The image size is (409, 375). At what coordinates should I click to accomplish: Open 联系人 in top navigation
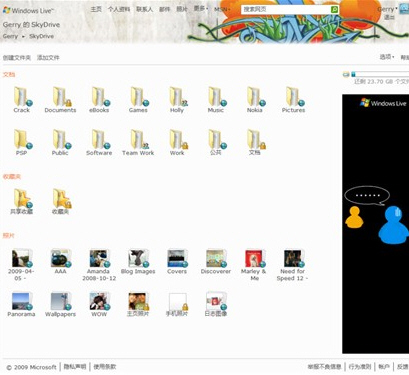point(144,9)
